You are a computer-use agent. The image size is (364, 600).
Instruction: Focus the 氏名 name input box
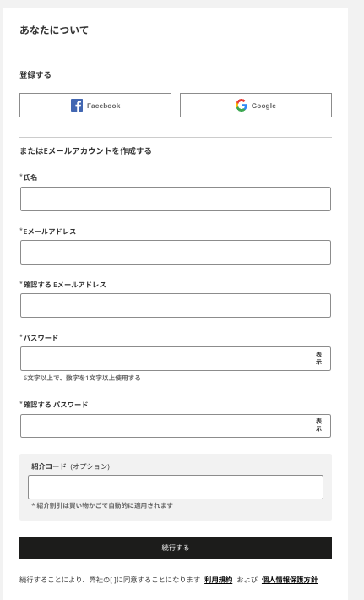click(x=176, y=199)
